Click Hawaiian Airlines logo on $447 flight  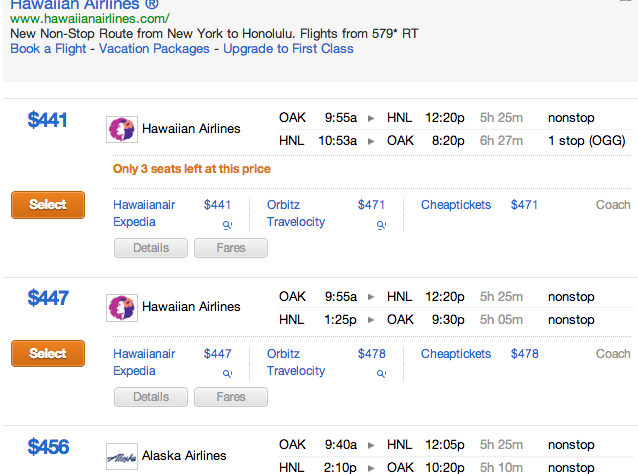click(x=122, y=308)
